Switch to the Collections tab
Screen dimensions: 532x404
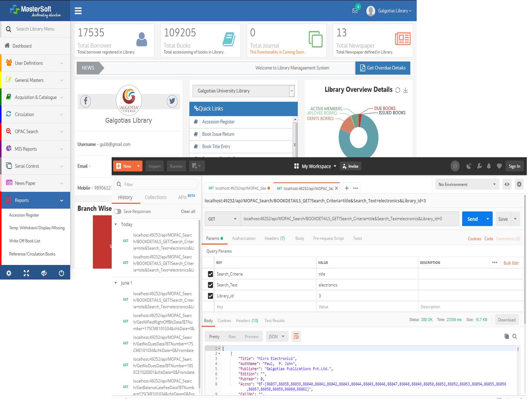(155, 197)
